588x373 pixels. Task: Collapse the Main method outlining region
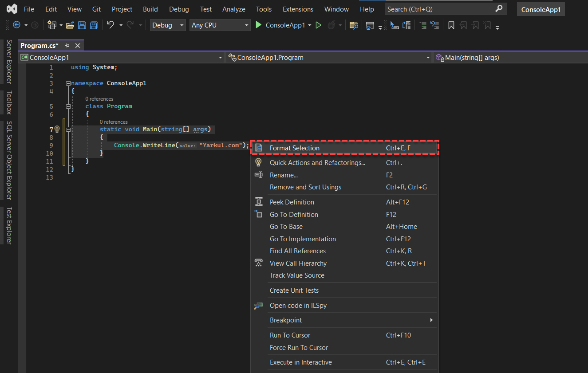click(68, 130)
